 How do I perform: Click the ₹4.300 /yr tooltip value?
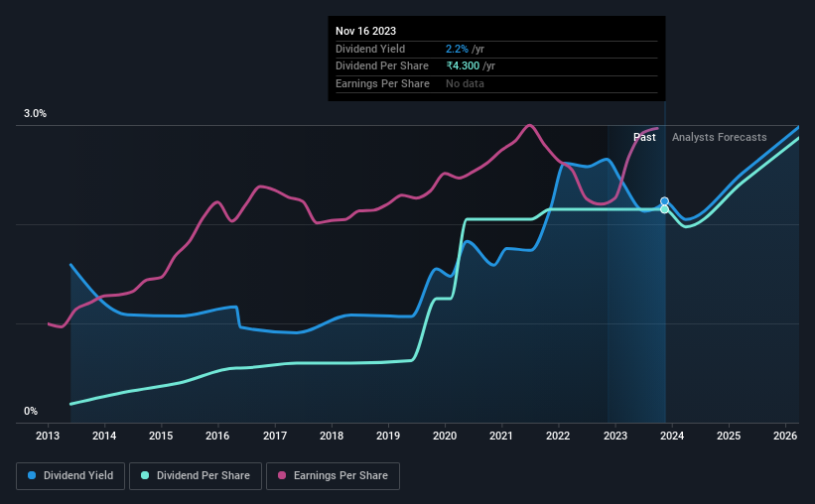pos(471,66)
